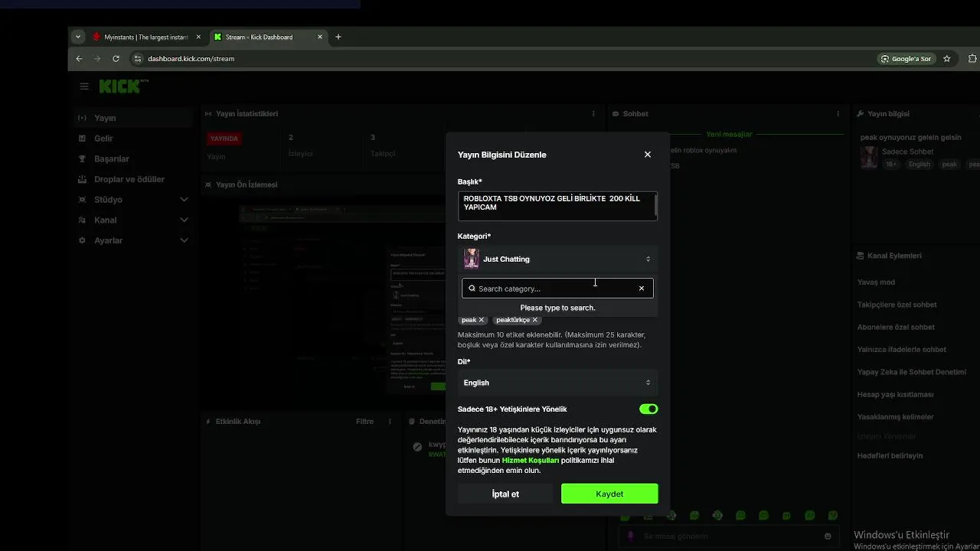
Task: Close the Yayın Bilgisini Düzenle dialog
Action: click(648, 155)
